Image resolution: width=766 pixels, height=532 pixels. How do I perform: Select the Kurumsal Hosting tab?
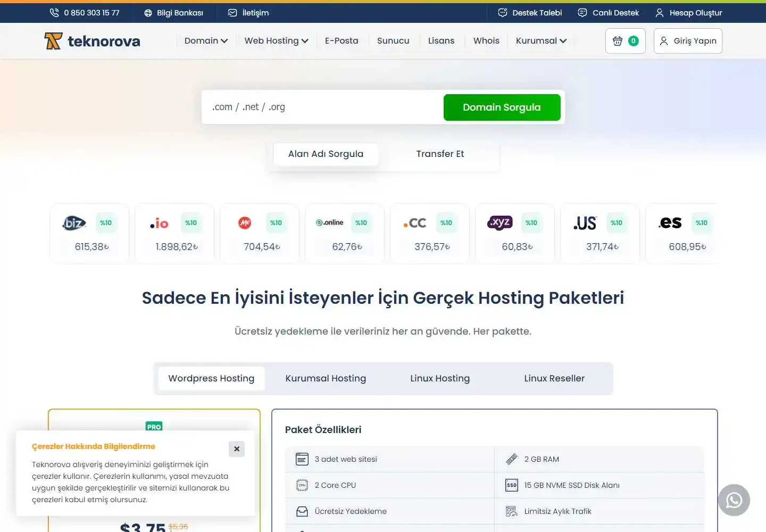pos(326,379)
